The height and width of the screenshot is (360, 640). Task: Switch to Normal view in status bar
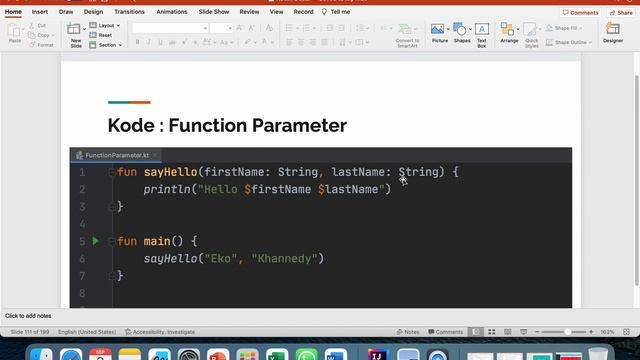coord(476,332)
